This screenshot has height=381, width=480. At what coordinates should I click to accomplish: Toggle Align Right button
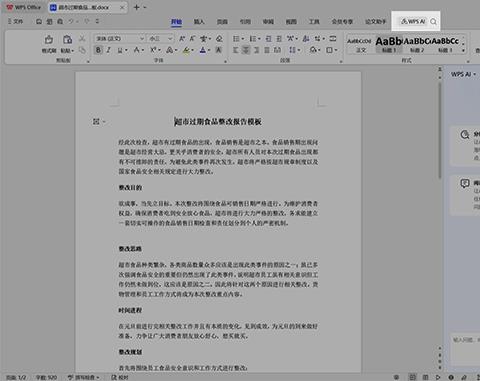[x=256, y=50]
